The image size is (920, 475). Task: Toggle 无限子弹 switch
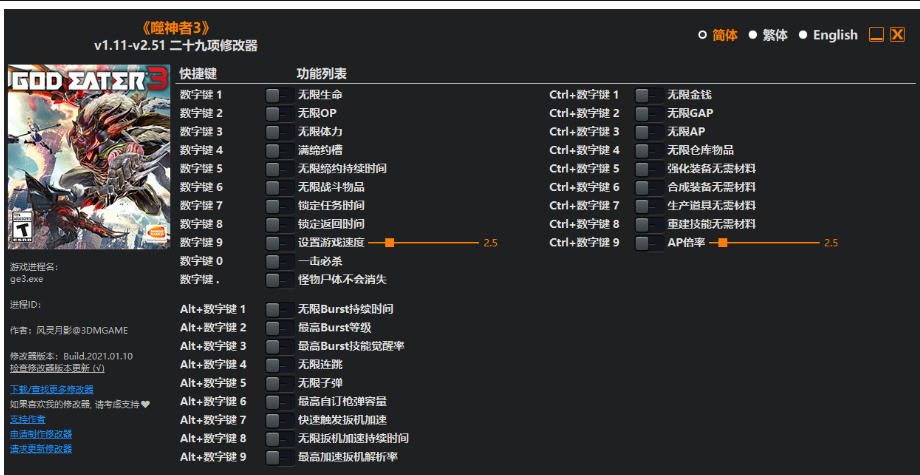tap(279, 383)
